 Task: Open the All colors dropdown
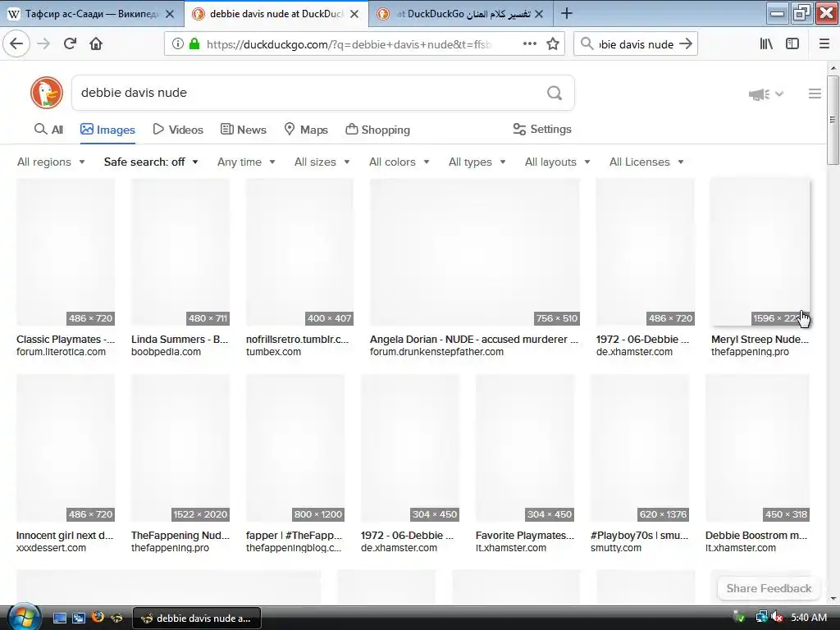(x=399, y=162)
